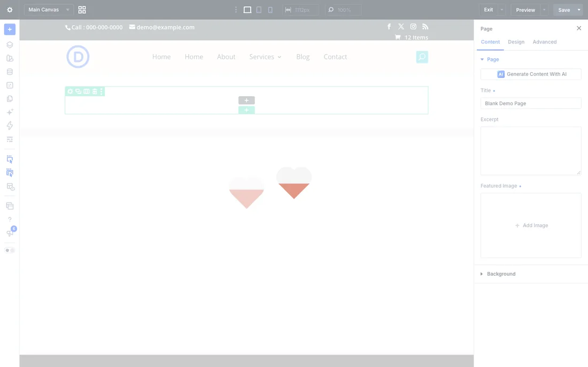588x367 pixels.
Task: Click the zoom level field 100%
Action: [x=344, y=10]
